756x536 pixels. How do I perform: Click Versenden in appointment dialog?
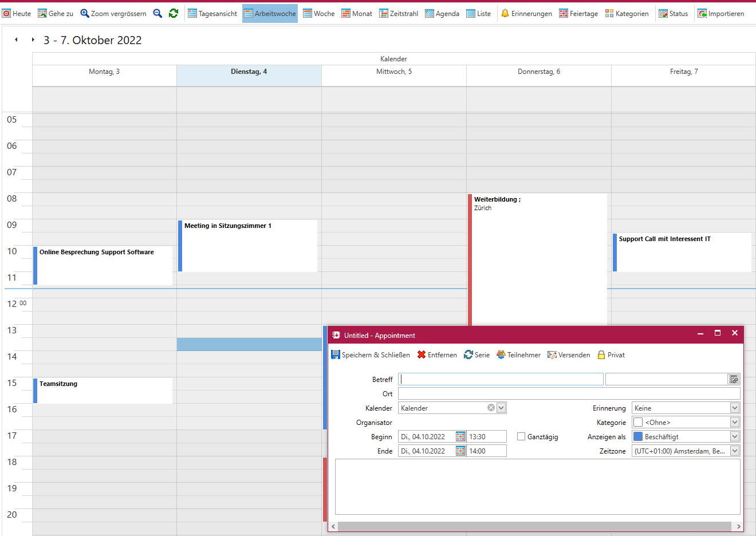coord(569,355)
